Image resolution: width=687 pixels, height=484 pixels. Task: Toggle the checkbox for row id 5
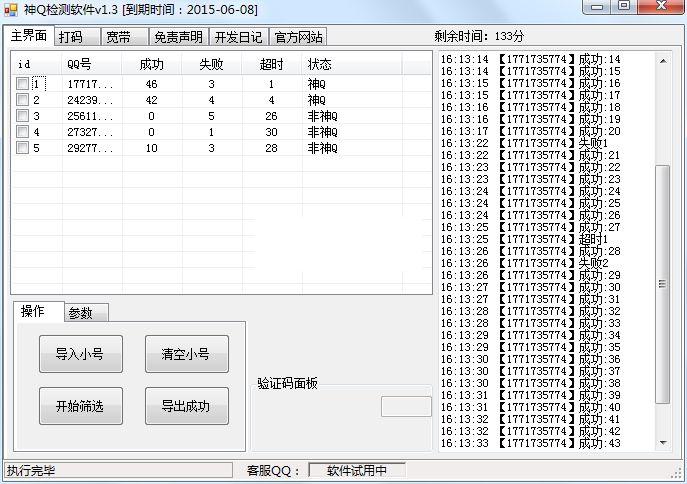(x=22, y=148)
